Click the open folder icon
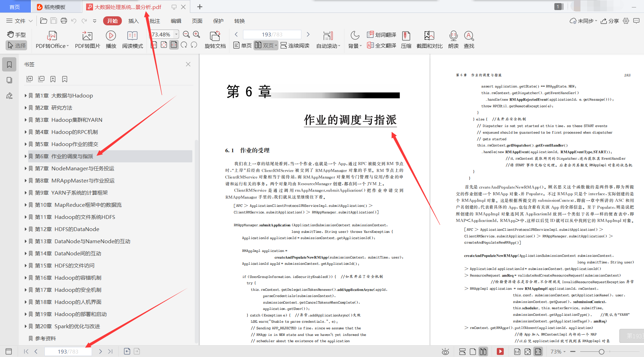This screenshot has width=644, height=357. click(44, 21)
